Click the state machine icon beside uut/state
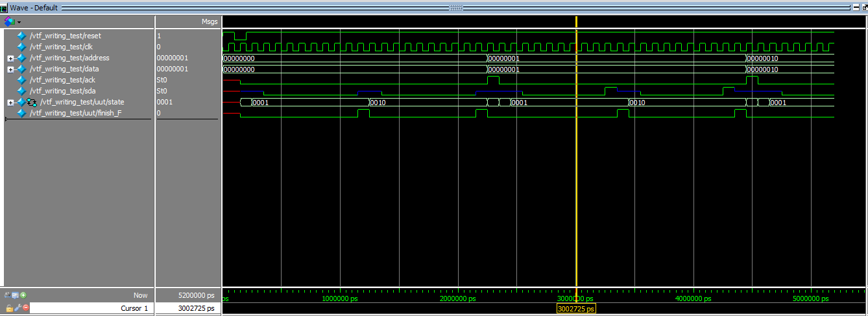868x316 pixels. [32, 102]
